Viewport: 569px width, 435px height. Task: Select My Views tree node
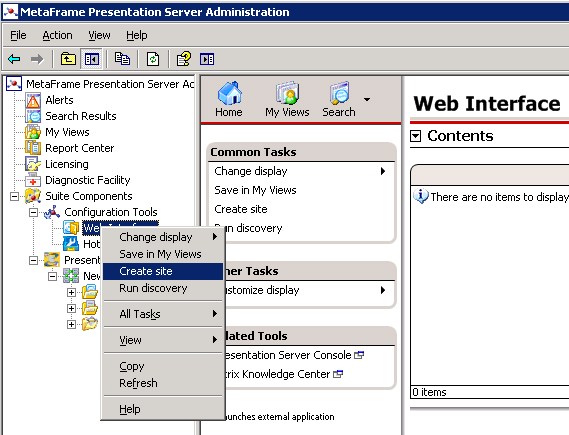[67, 132]
